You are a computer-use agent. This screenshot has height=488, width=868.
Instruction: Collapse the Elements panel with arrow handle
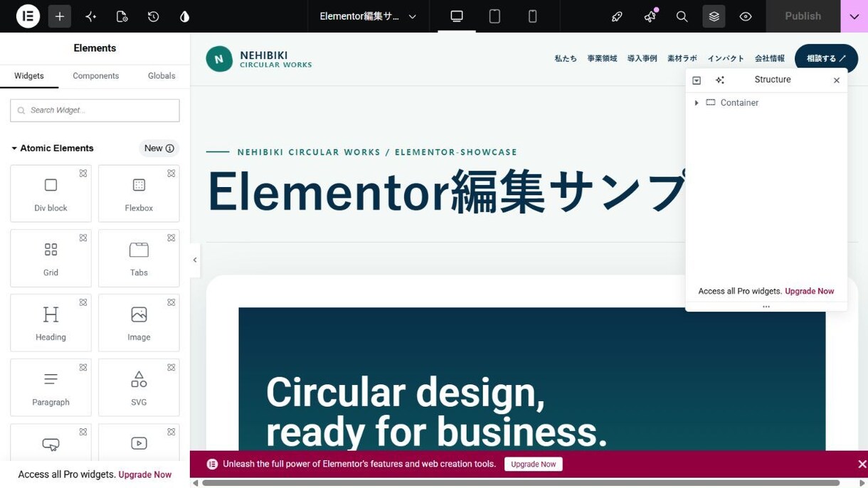point(195,260)
